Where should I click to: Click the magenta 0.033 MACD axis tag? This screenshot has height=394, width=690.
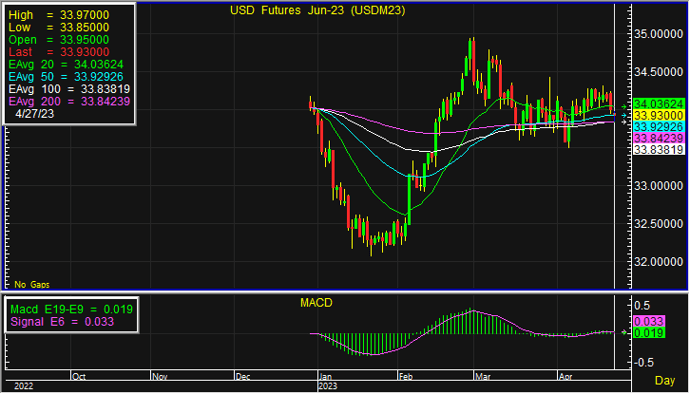[649, 321]
